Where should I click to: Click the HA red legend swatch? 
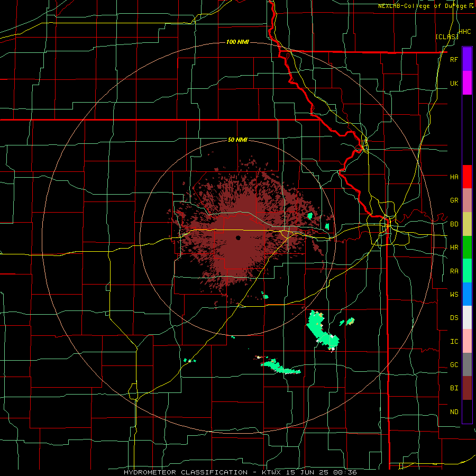[x=467, y=177]
